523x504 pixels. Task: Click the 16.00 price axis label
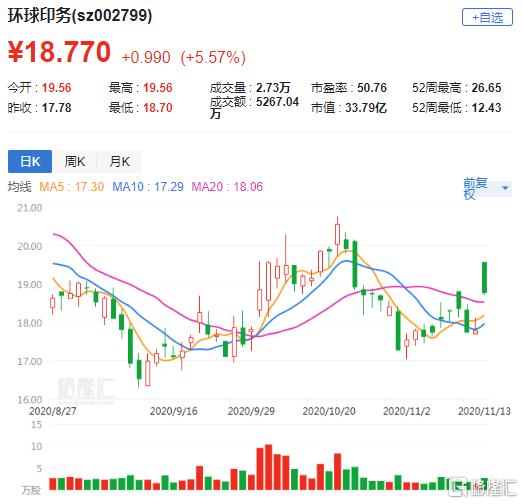coord(30,400)
